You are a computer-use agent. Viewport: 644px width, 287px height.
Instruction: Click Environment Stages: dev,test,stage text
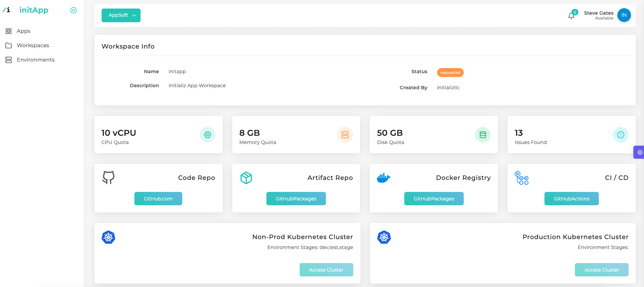pos(310,247)
